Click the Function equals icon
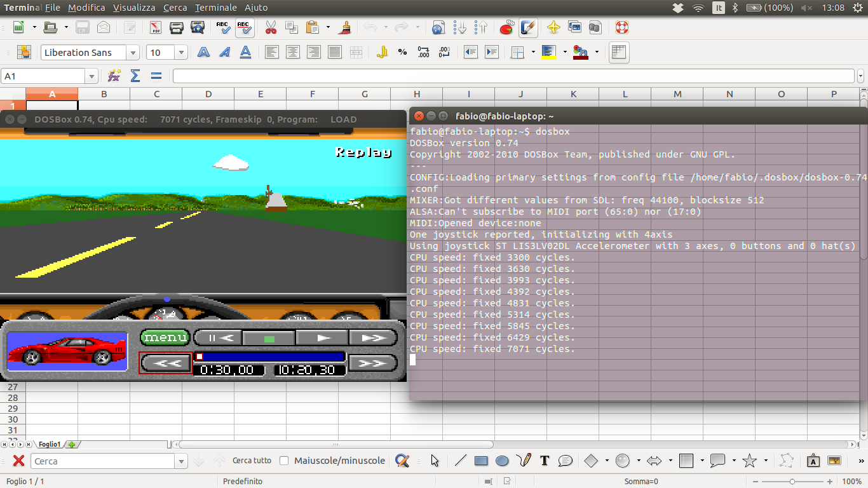Screen dimensions: 868x488 click(156, 76)
